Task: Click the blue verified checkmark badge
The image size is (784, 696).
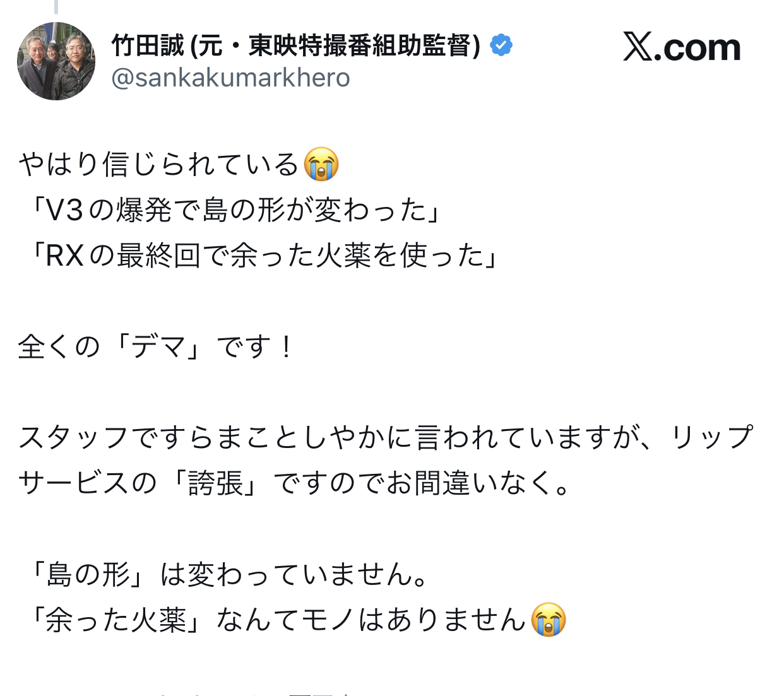Action: (x=501, y=45)
